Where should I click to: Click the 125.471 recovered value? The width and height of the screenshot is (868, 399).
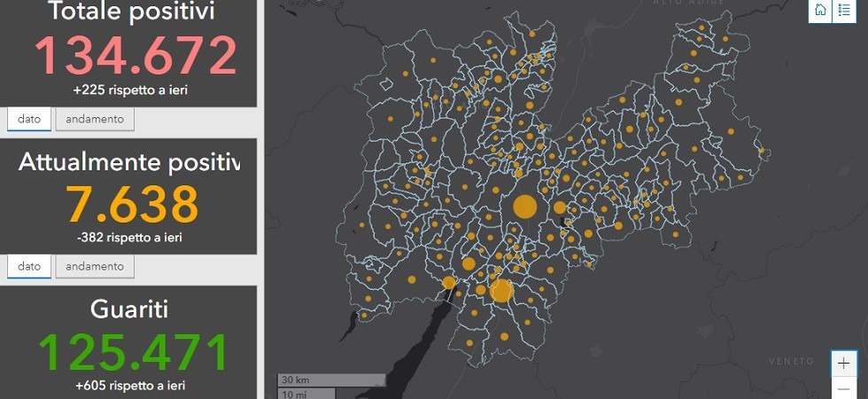[133, 351]
